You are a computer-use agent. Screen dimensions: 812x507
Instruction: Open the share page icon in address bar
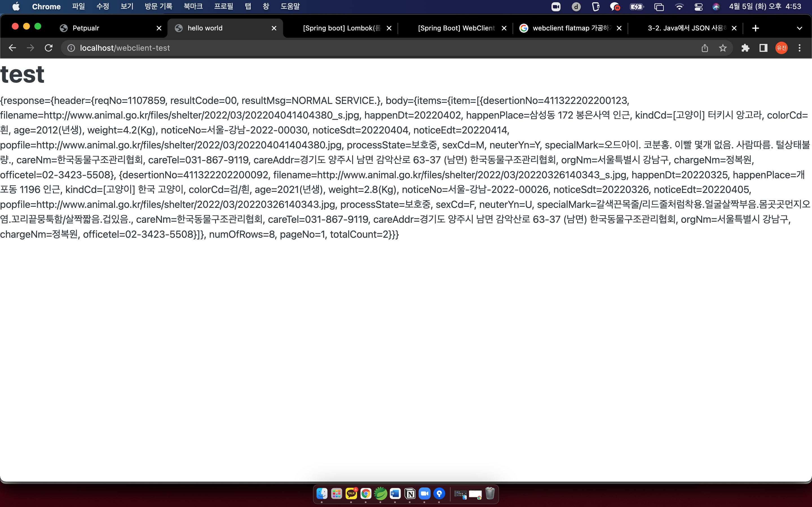(705, 48)
